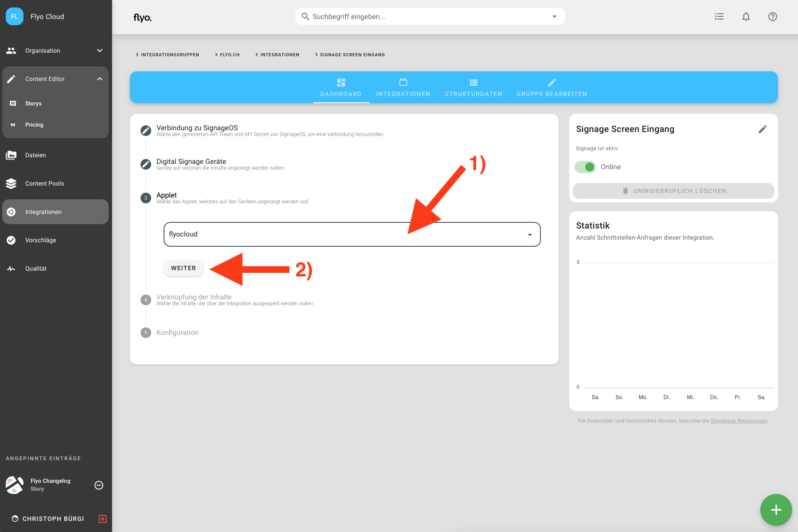Click the Statistik heading
The image size is (798, 532).
(593, 225)
